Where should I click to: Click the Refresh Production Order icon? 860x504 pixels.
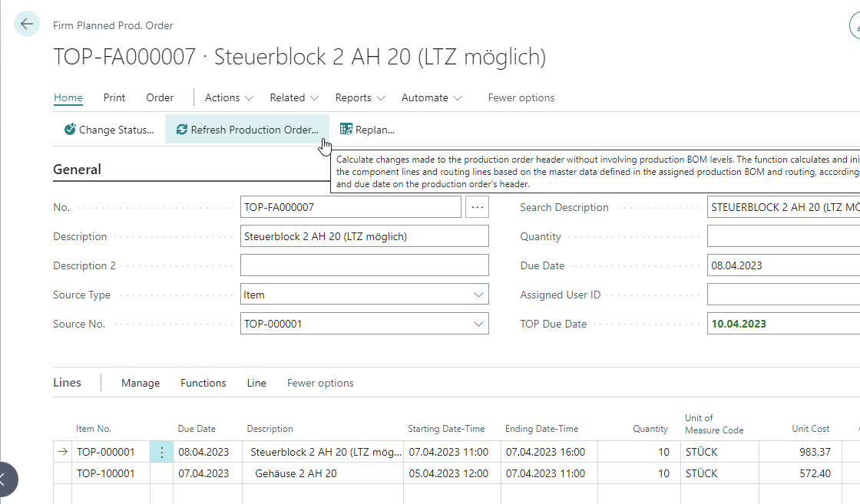[x=182, y=130]
